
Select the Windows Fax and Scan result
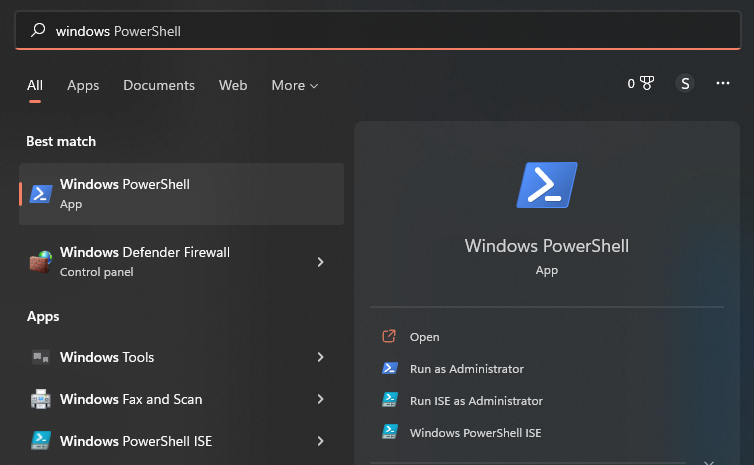pos(181,399)
